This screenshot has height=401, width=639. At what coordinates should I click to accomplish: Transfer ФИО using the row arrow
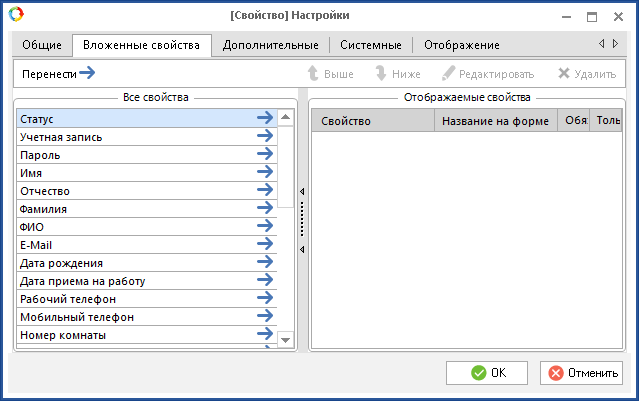265,226
